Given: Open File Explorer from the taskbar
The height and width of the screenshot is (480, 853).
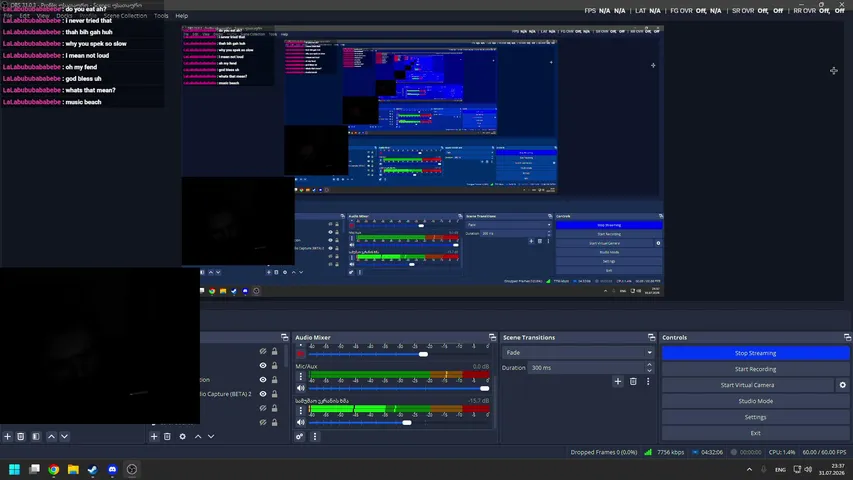Looking at the screenshot, I should [x=73, y=470].
